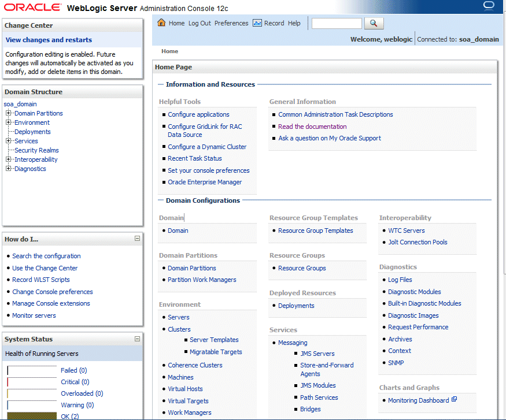Click Failed (0) health bar
This screenshot has width=506, height=420.
tap(32, 370)
